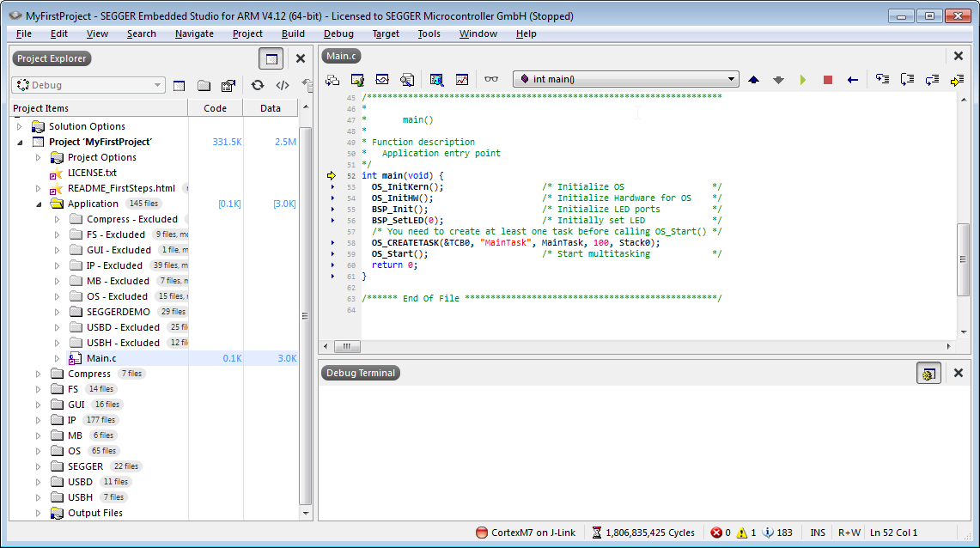
Task: Expand the Main.c tree node
Action: click(x=57, y=358)
